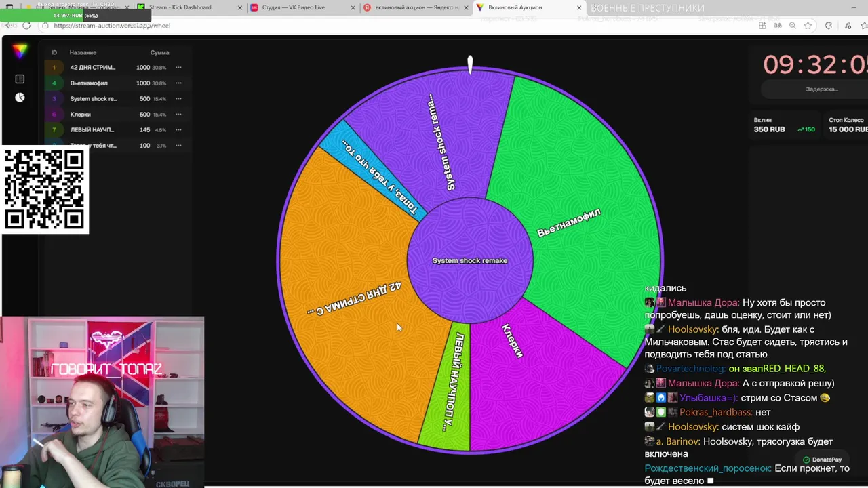Click the Стоп Колесо 15 000 RUB card

(846, 125)
